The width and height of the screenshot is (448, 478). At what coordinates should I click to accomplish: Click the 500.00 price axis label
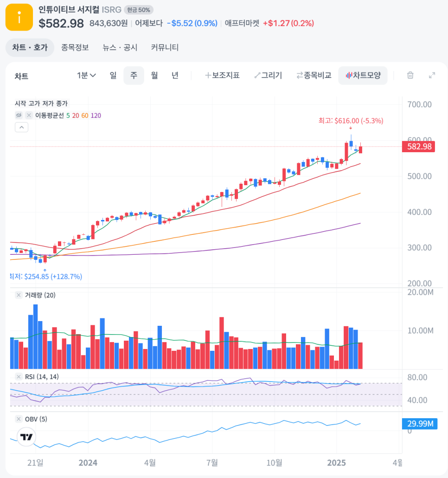(x=420, y=176)
